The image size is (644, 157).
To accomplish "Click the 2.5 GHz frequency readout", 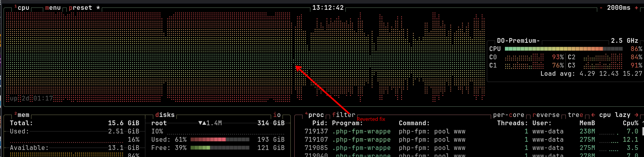I will [x=625, y=41].
